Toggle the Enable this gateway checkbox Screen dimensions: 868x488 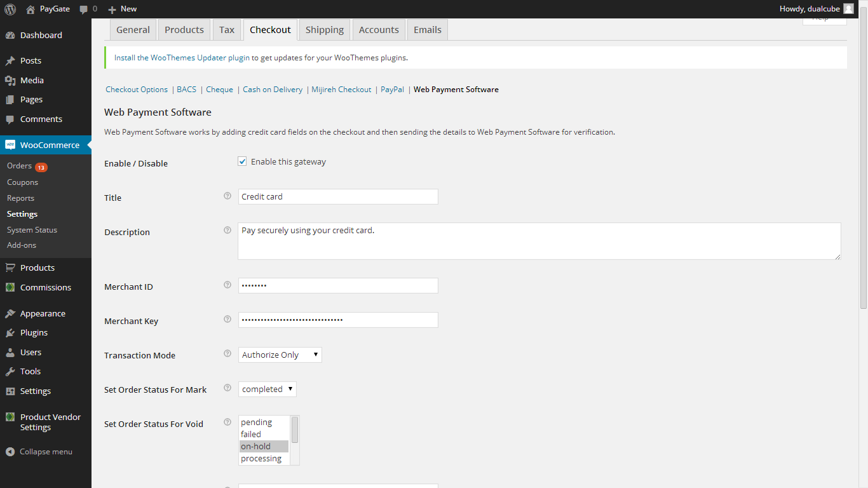[242, 161]
